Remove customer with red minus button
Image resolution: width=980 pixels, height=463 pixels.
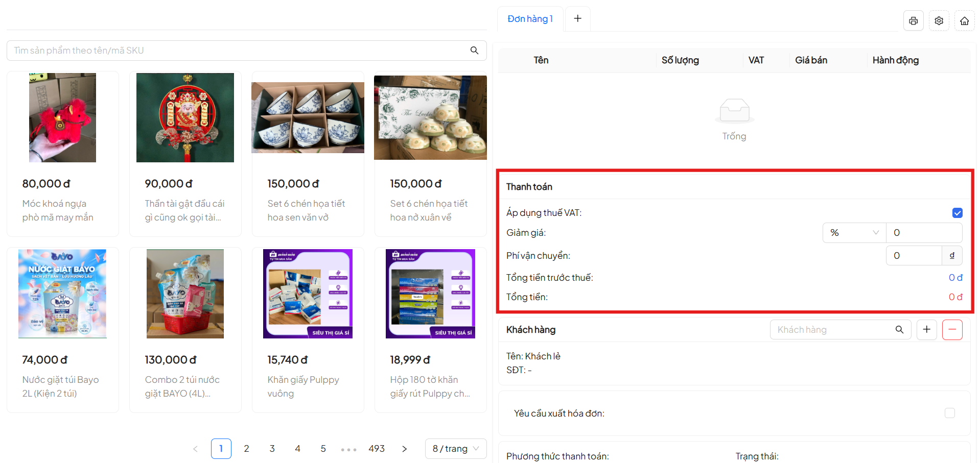click(952, 330)
